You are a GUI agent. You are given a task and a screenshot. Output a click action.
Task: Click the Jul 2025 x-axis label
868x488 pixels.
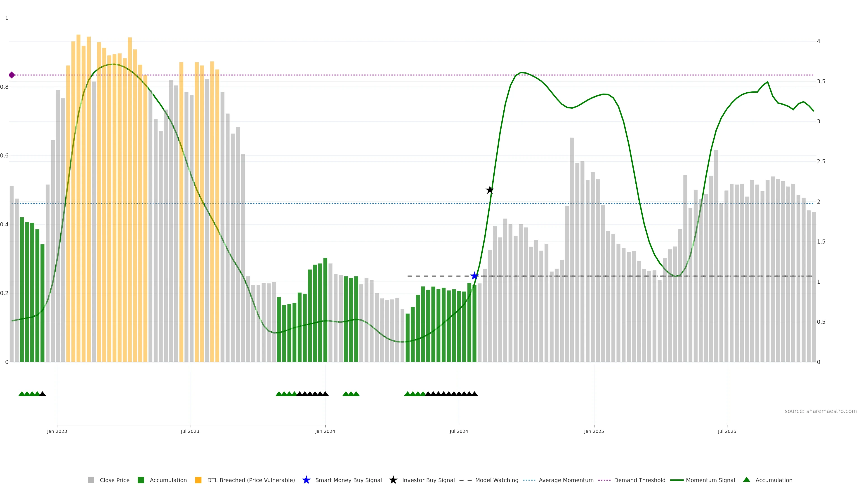tap(727, 432)
